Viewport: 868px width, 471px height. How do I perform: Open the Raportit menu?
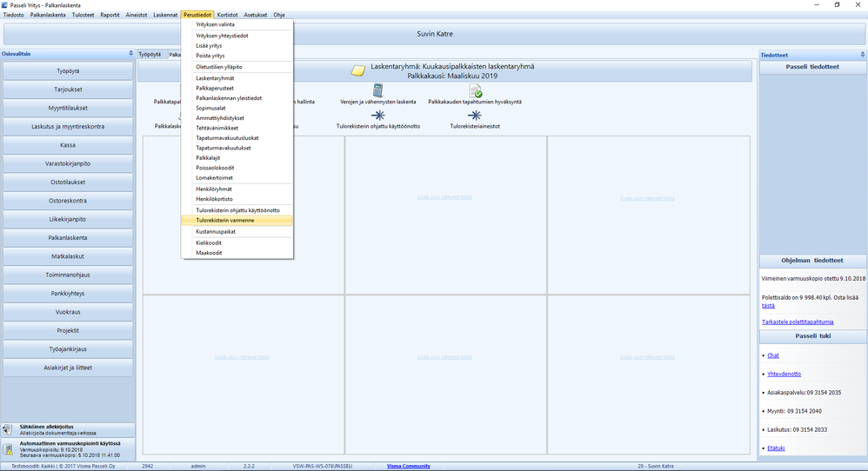[110, 15]
